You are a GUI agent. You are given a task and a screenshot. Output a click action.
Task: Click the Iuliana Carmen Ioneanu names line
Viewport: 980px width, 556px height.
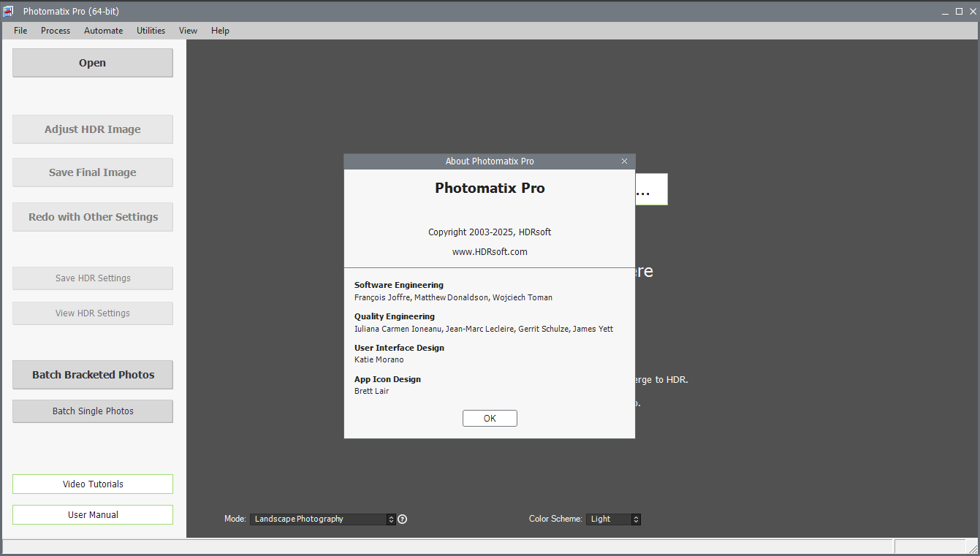[x=484, y=329]
